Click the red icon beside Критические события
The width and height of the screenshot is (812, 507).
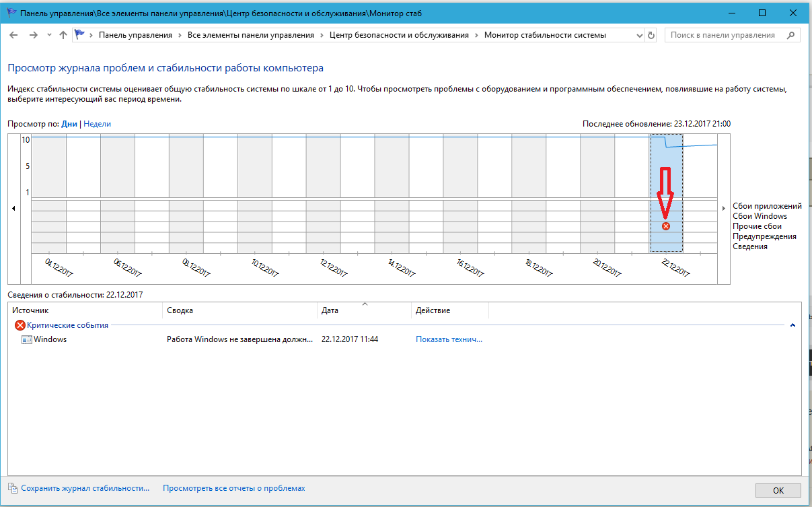(x=20, y=325)
